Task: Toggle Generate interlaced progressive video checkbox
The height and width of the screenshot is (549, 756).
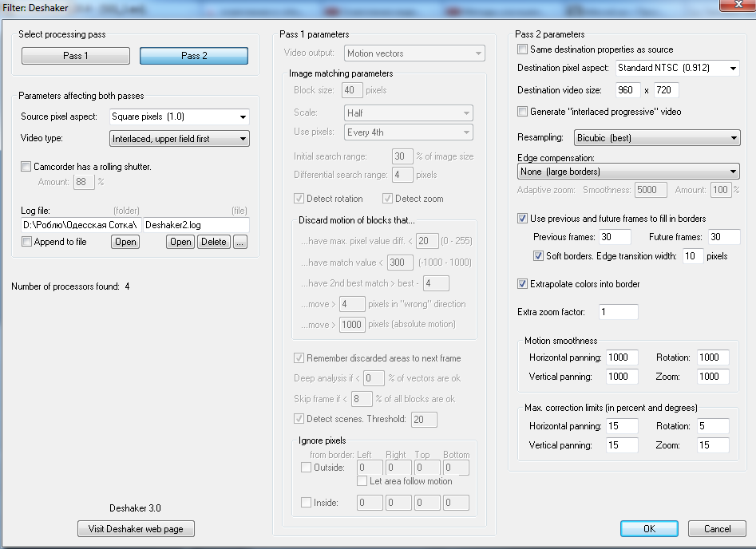Action: 522,112
